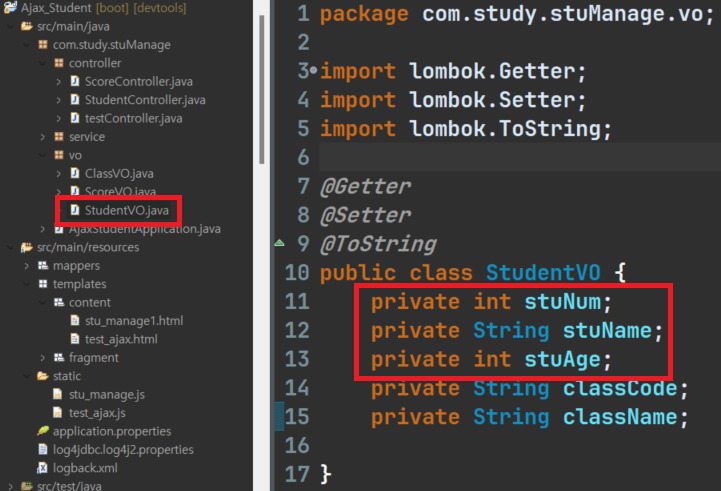Click the test_ajax.html file icon
721x491 pixels.
click(x=74, y=339)
